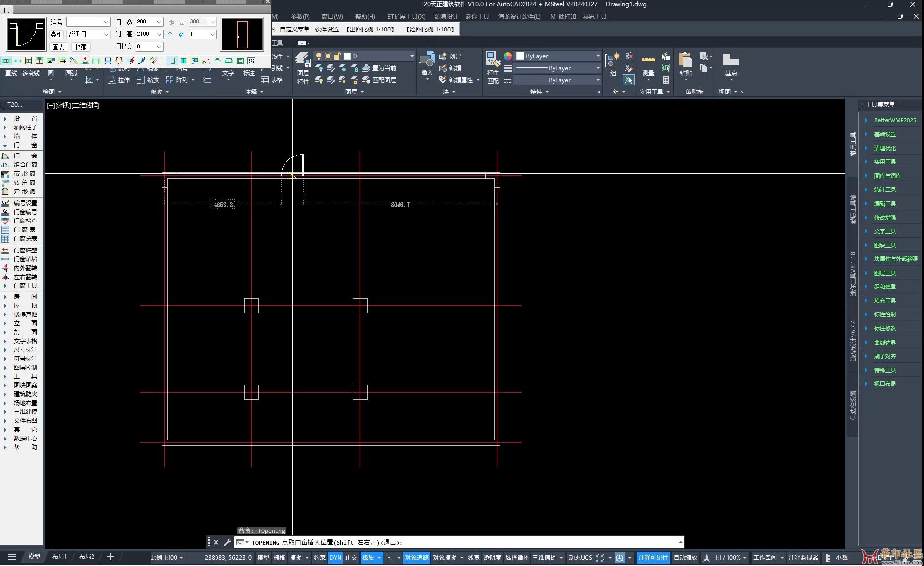Screen dimensions: 924x566
Task: Click the first free-insert mode icon in door dialog
Action: pos(6,61)
